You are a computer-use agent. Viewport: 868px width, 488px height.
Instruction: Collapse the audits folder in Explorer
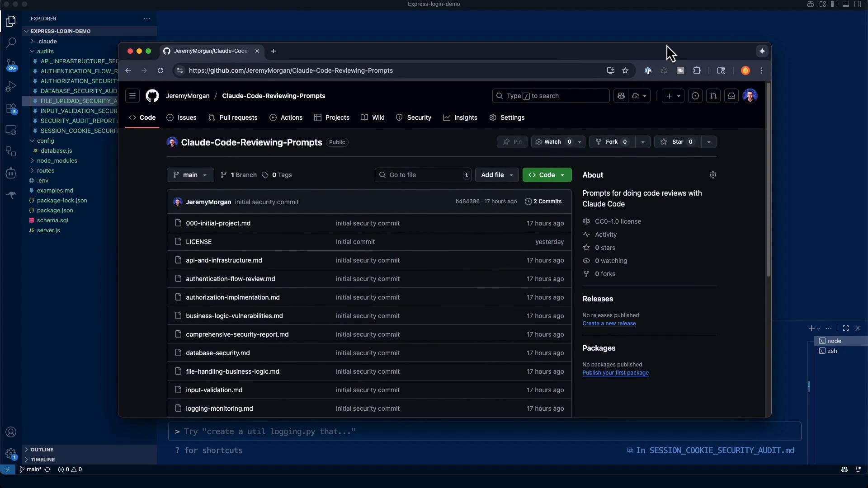click(45, 51)
